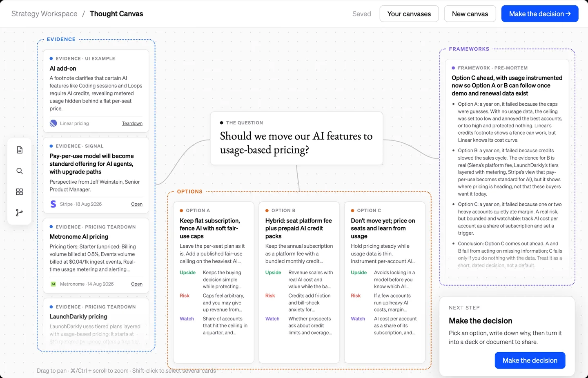This screenshot has height=378, width=588.
Task: Click Make the decision button in header
Action: [540, 14]
